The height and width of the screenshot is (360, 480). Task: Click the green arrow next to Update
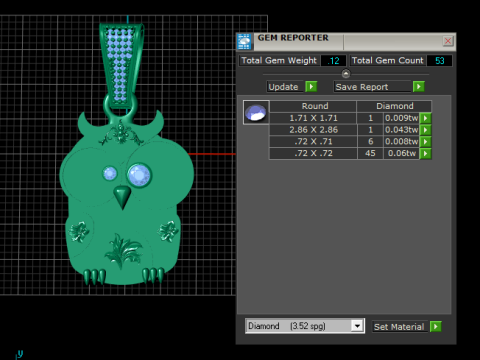click(x=311, y=87)
